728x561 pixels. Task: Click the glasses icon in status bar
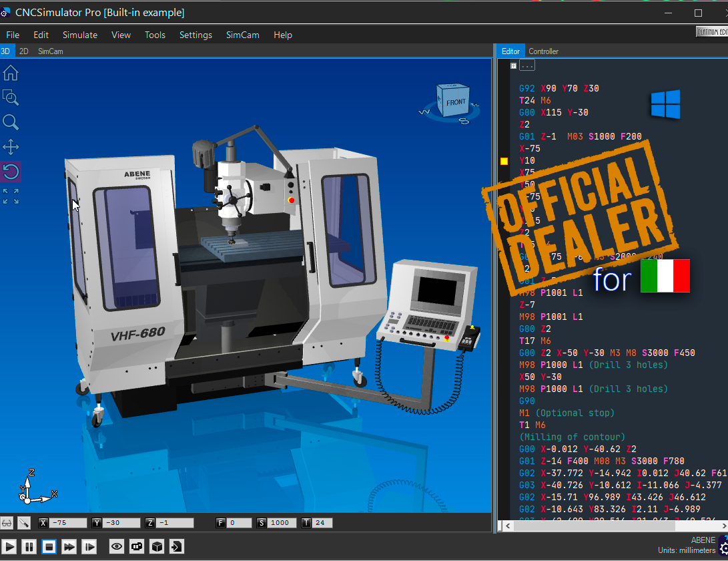pos(7,523)
